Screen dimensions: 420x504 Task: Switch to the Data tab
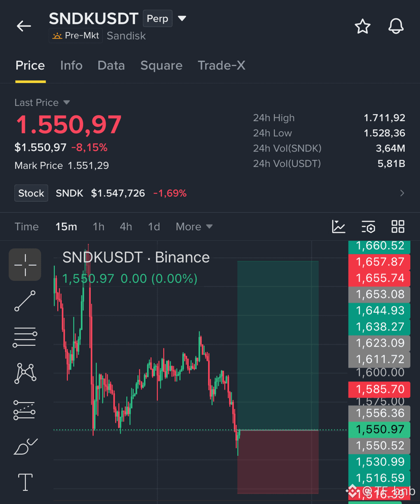[x=111, y=65]
